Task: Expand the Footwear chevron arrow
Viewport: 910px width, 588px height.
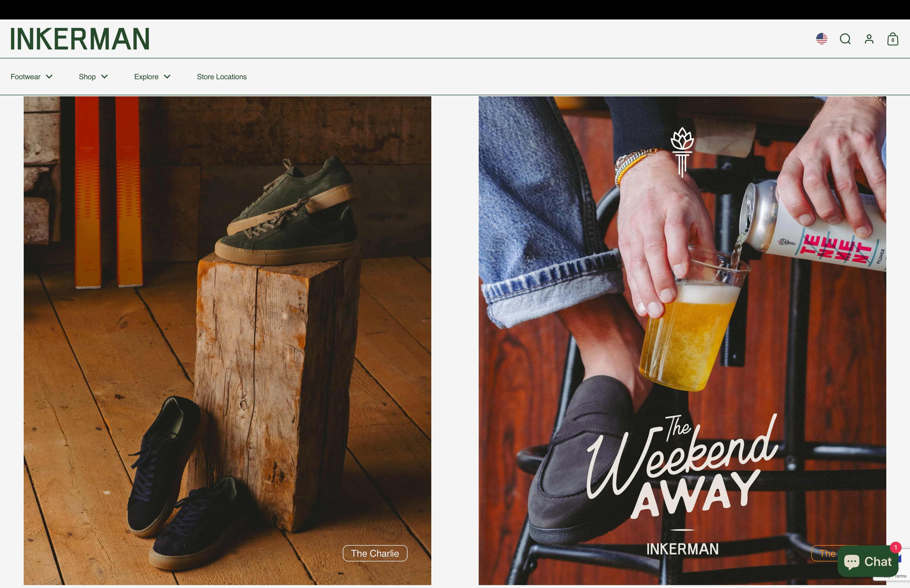Action: (x=49, y=77)
